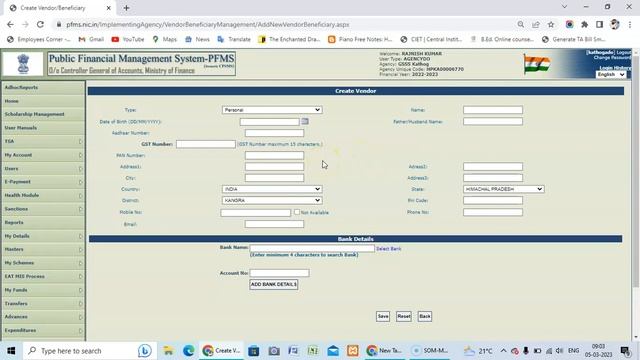Click the browser zoom magnifier icon in the address bar
The width and height of the screenshot is (640, 360).
[x=520, y=24]
